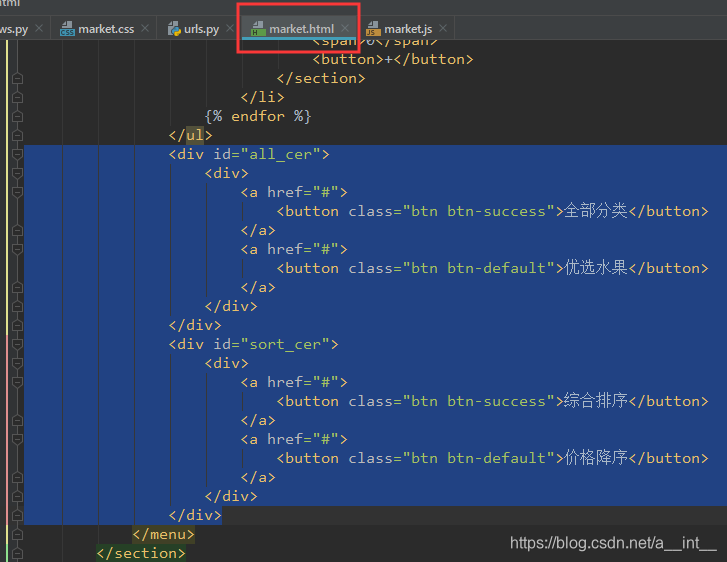
Task: Toggle fold marker at the </section> line under button
Action: (17, 78)
